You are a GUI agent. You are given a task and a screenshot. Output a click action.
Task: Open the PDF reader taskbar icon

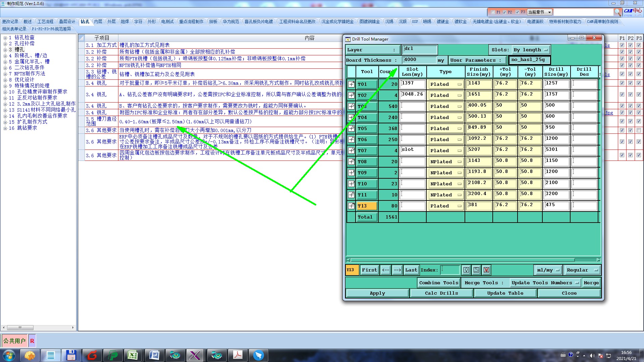point(238,355)
